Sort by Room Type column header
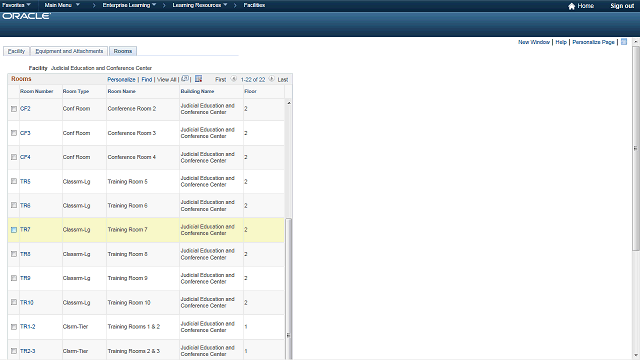This screenshot has height=360, width=640. [76, 91]
